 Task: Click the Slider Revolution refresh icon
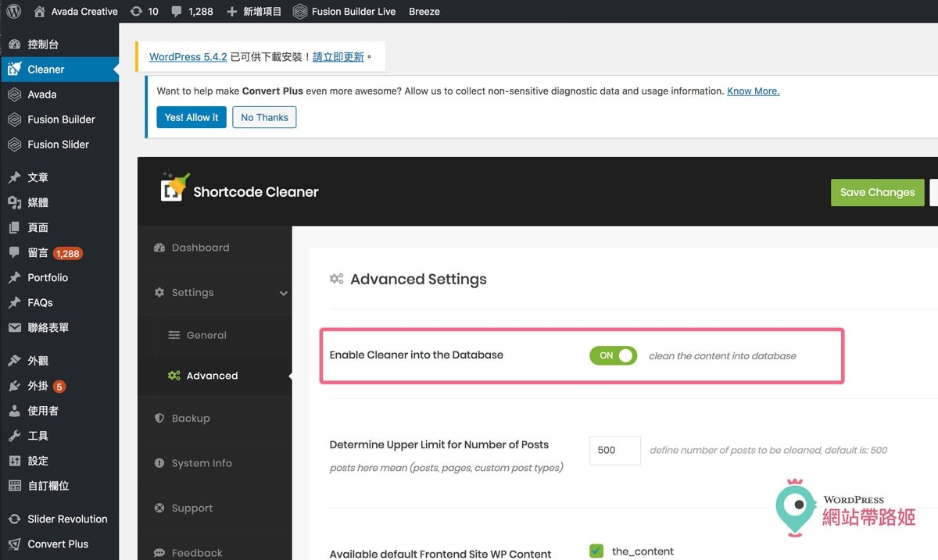[14, 519]
